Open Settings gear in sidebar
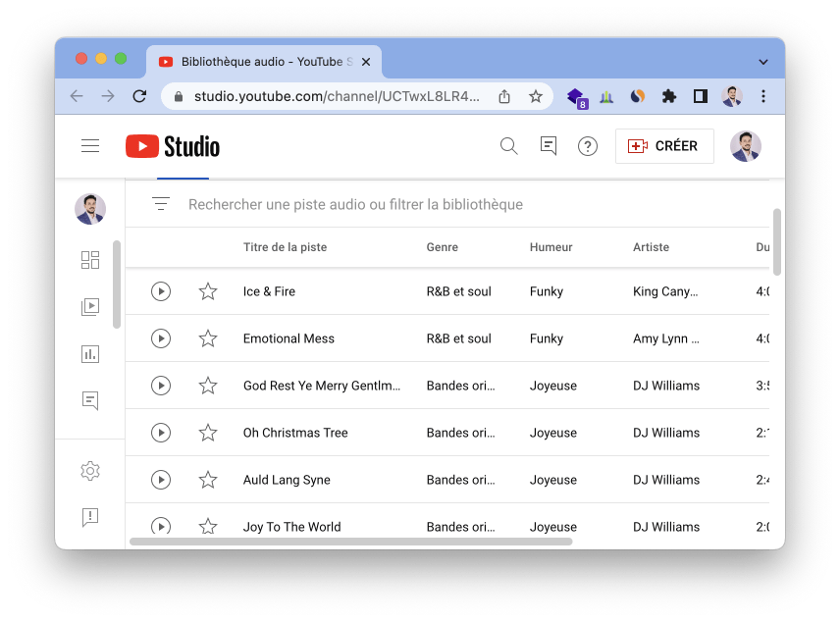The height and width of the screenshot is (622, 840). click(x=90, y=471)
